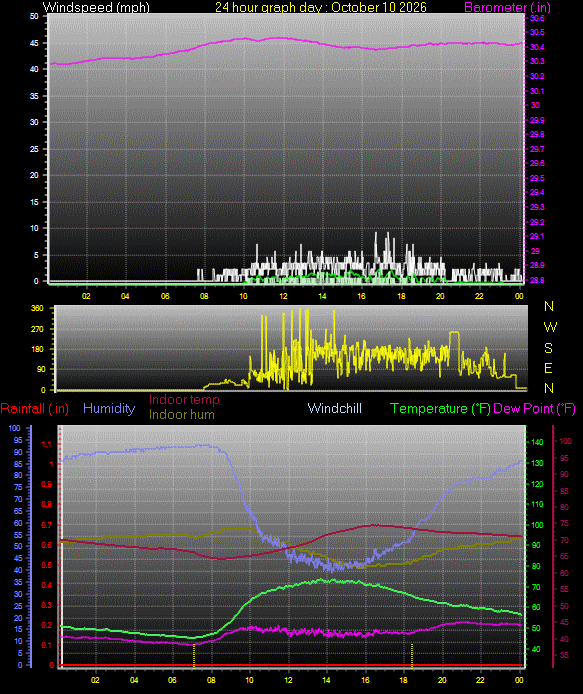Click the 'Indoor hum' legend label

pos(181,415)
